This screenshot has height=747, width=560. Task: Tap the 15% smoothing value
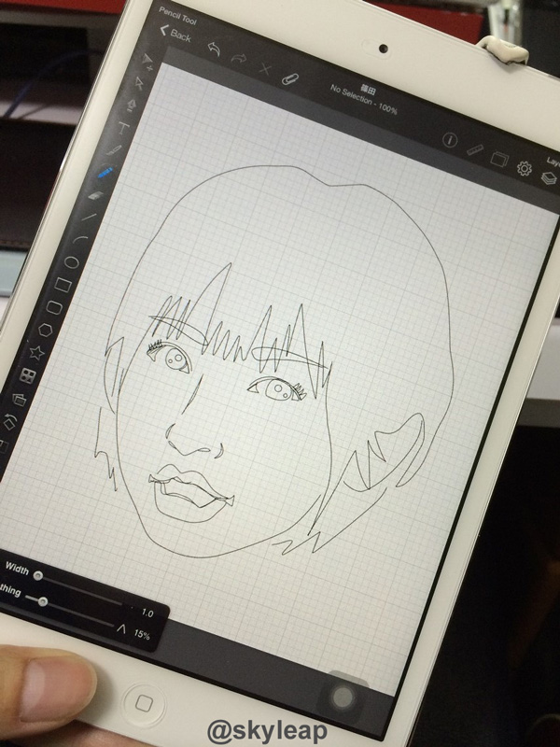(142, 635)
